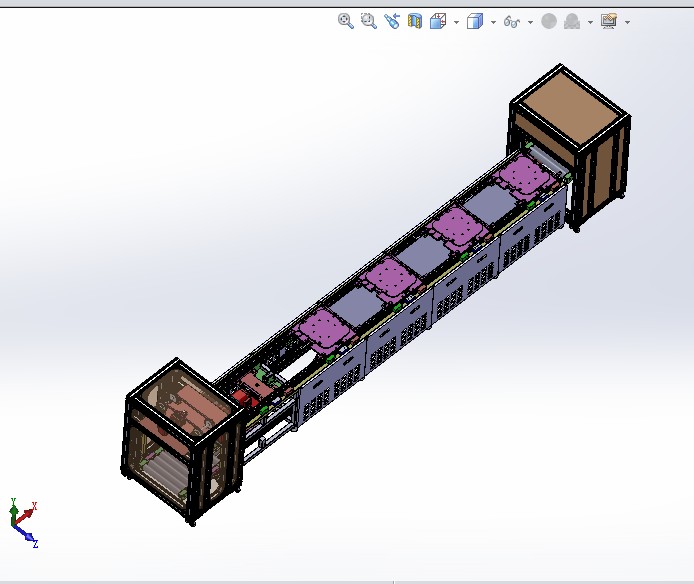Expand the Display Style dropdown arrow
This screenshot has width=694, height=584.
tap(494, 22)
